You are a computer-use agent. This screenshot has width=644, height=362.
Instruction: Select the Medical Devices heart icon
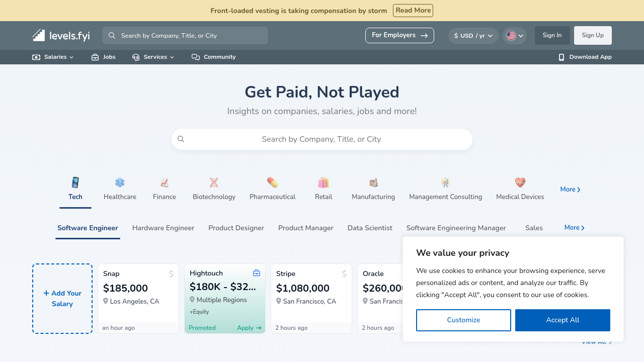(x=520, y=183)
